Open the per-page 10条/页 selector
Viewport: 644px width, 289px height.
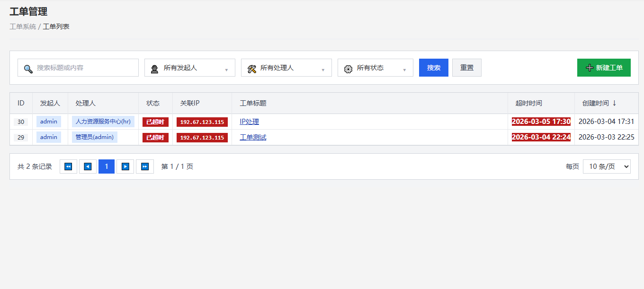point(607,166)
